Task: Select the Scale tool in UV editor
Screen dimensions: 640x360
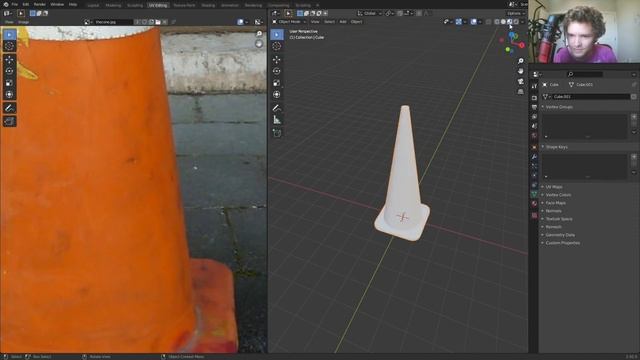Action: click(x=9, y=83)
